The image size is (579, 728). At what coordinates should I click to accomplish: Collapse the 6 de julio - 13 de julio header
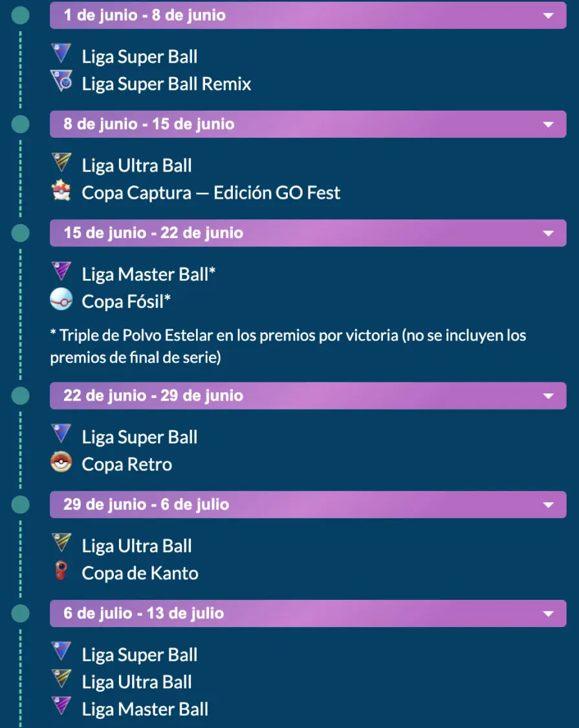pos(308,613)
